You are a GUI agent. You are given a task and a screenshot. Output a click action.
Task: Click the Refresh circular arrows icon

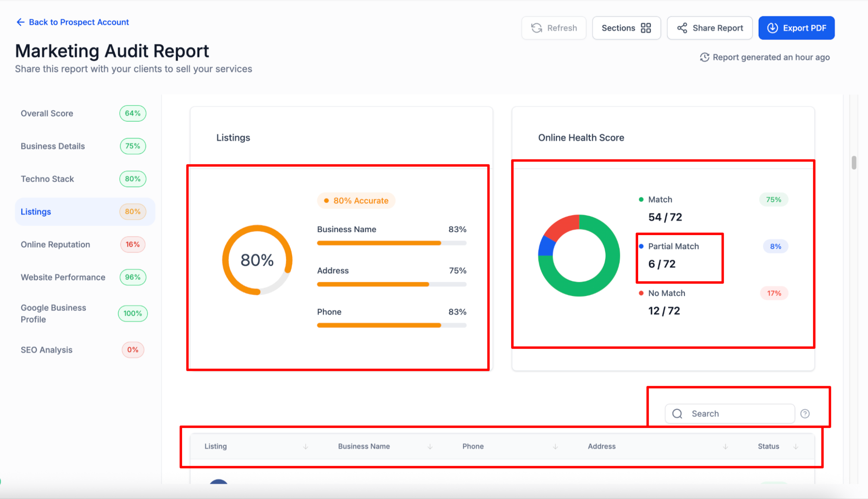point(536,28)
